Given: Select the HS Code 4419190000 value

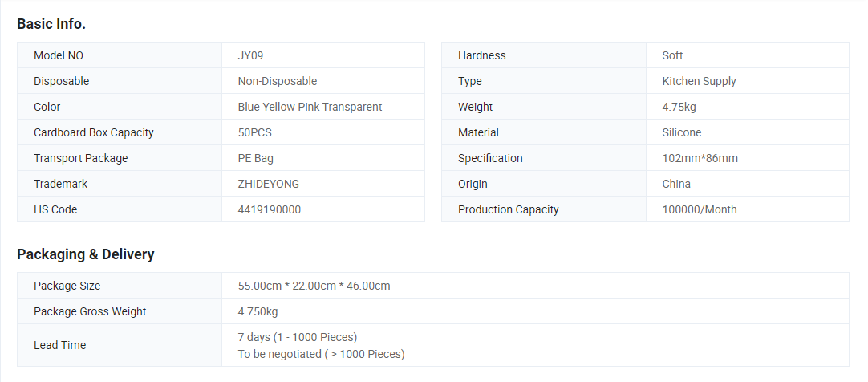Looking at the screenshot, I should click(x=270, y=209).
